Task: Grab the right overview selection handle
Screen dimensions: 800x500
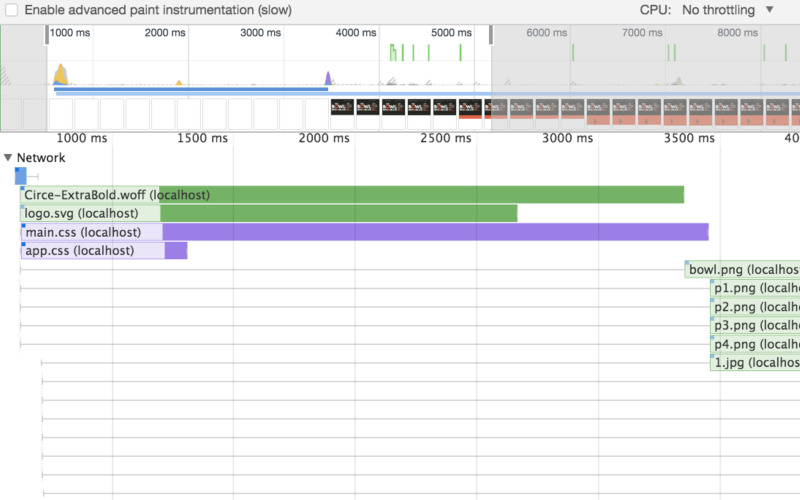Action: pos(491,35)
